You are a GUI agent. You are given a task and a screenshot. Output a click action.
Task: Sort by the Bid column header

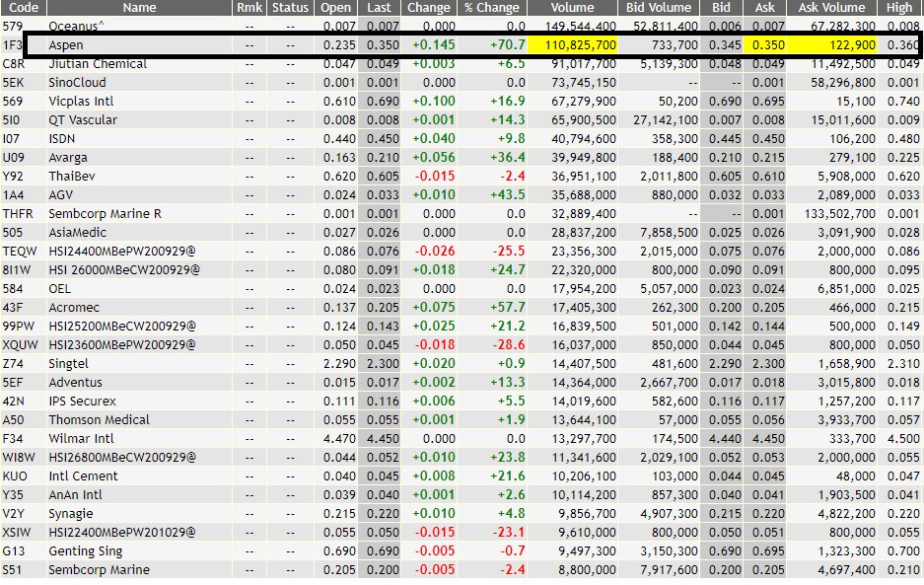pos(721,8)
